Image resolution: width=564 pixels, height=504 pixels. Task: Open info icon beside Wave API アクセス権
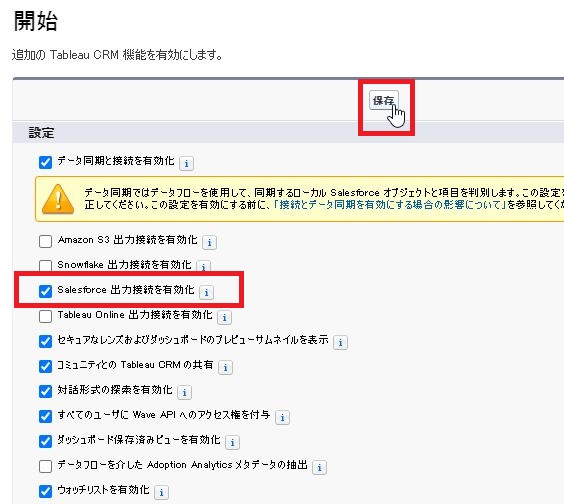[282, 418]
